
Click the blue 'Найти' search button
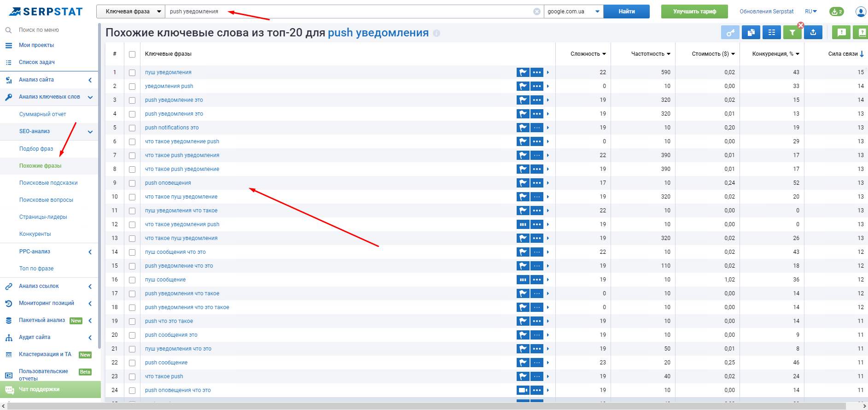tap(626, 12)
